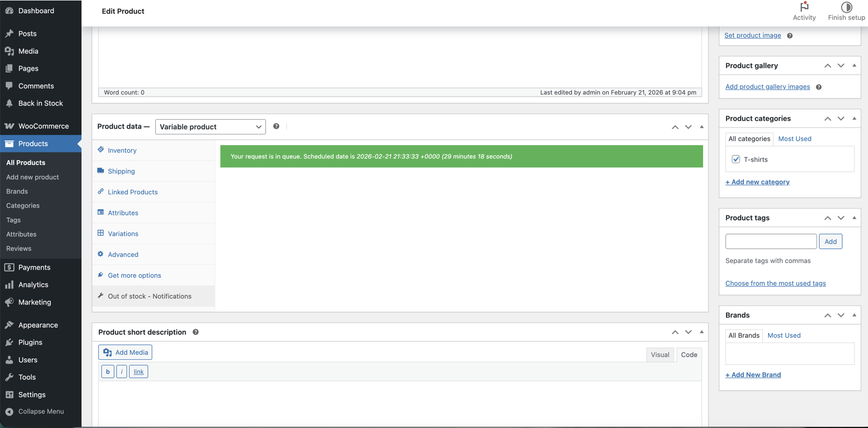Toggle collapse of Product data panel

point(702,127)
